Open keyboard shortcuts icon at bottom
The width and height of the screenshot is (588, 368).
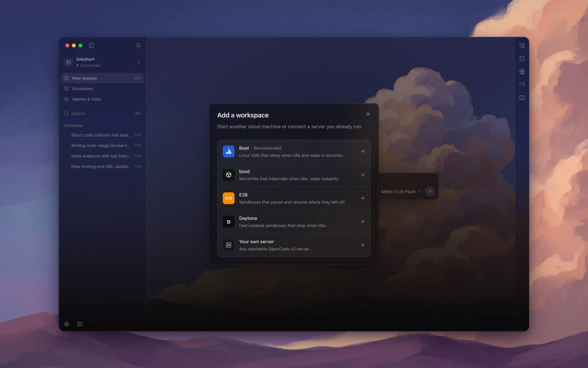(80, 324)
